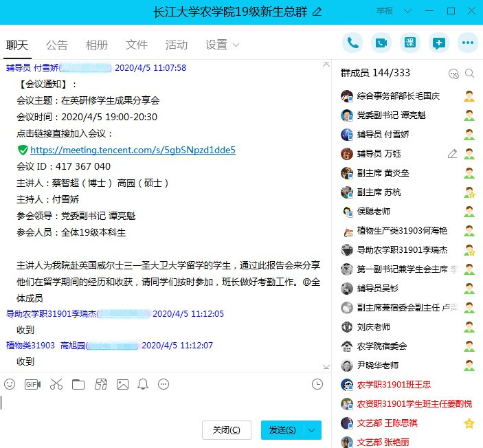This screenshot has height=448, width=483.
Task: Switch to the 公告 tab
Action: [x=57, y=45]
